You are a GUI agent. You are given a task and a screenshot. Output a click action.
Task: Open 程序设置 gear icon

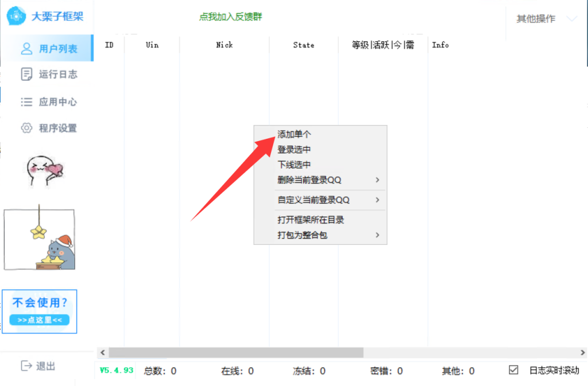tap(26, 128)
